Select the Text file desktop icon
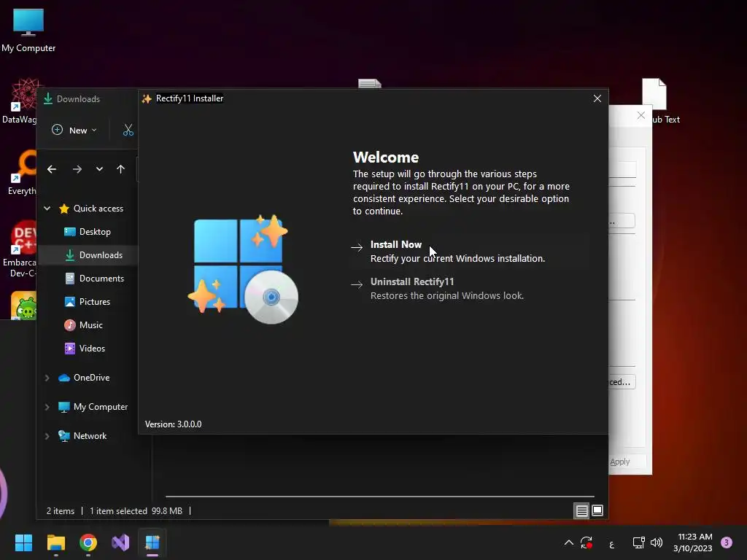 pos(661,101)
